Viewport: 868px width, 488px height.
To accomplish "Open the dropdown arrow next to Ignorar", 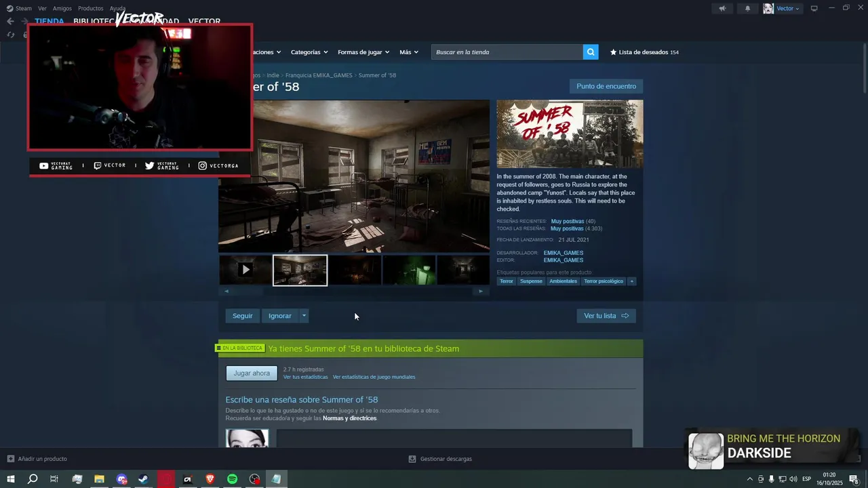I will (x=304, y=316).
